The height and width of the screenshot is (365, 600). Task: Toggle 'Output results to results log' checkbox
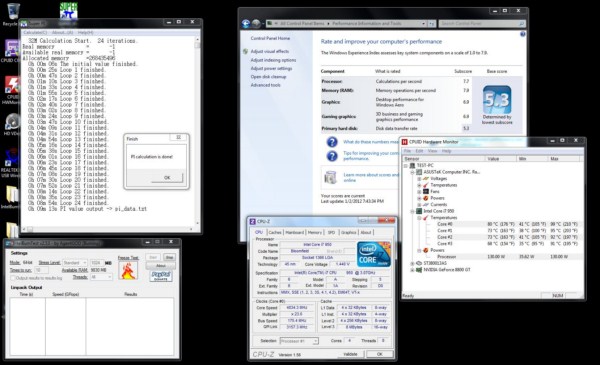(x=13, y=278)
